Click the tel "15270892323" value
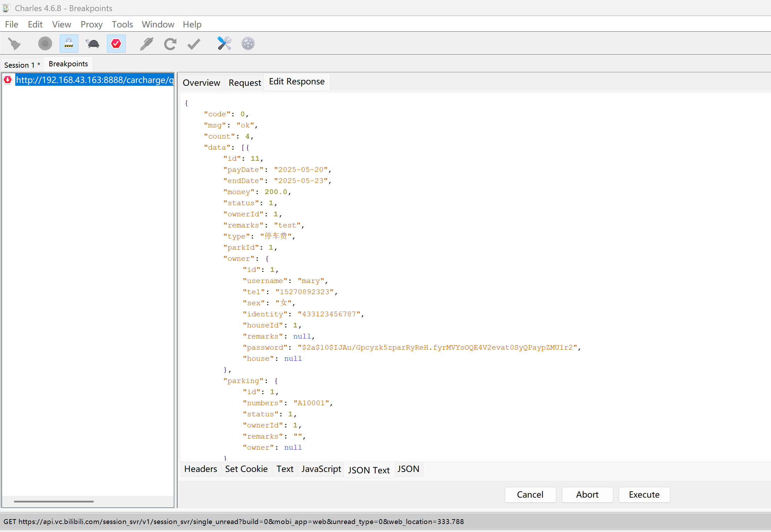This screenshot has height=532, width=771. click(305, 292)
